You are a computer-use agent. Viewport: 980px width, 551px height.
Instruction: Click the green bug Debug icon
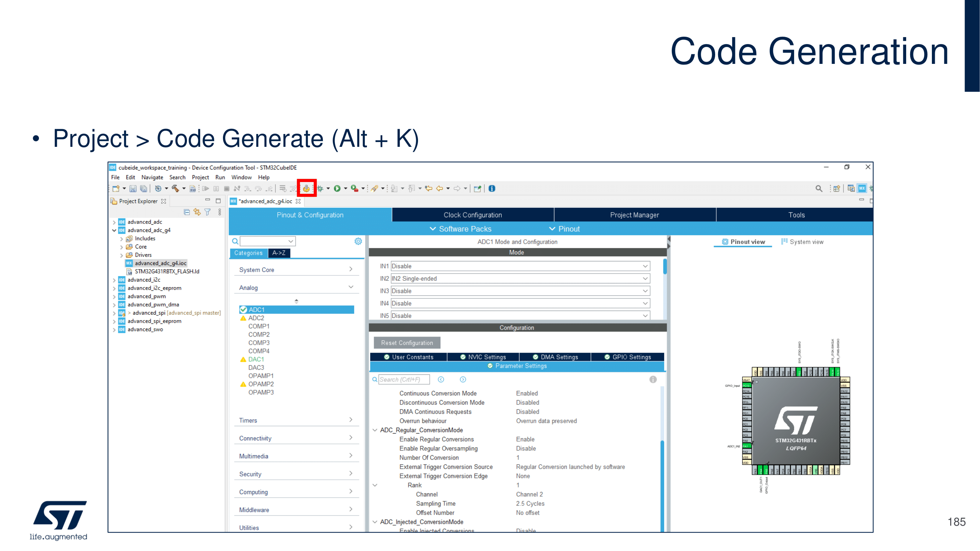pos(320,188)
